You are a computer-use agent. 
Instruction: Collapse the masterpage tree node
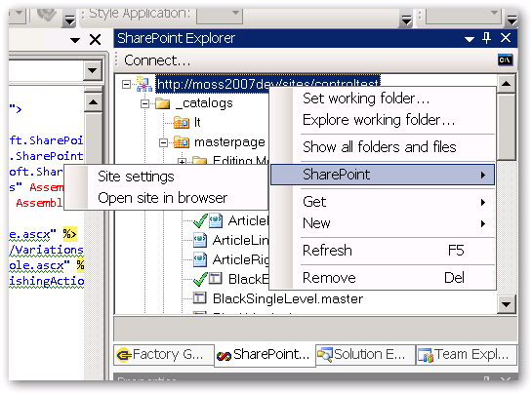pos(163,142)
